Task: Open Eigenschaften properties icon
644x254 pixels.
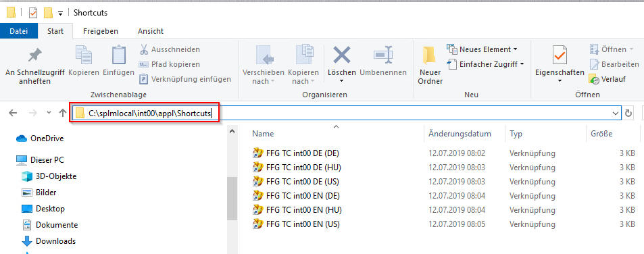Action: (x=560, y=55)
